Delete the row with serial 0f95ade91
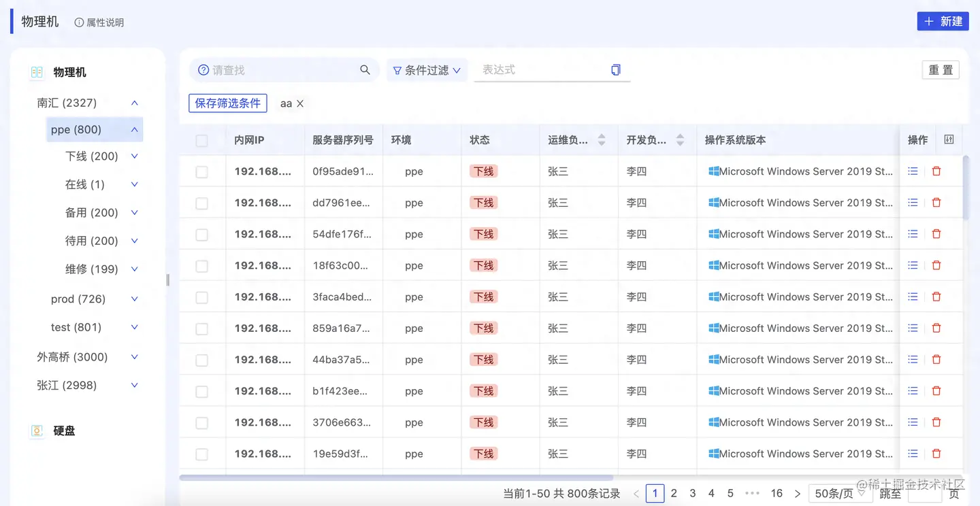Viewport: 980px width, 506px height. (936, 171)
